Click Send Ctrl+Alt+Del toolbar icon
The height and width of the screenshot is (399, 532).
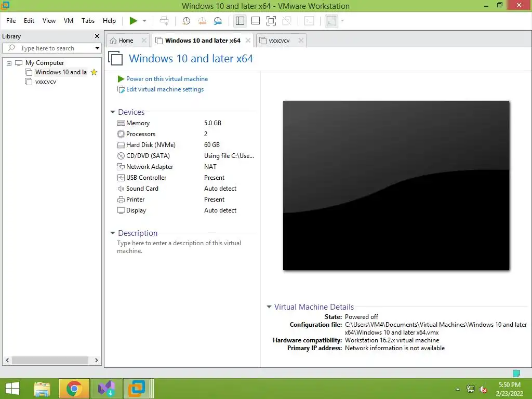pos(164,21)
